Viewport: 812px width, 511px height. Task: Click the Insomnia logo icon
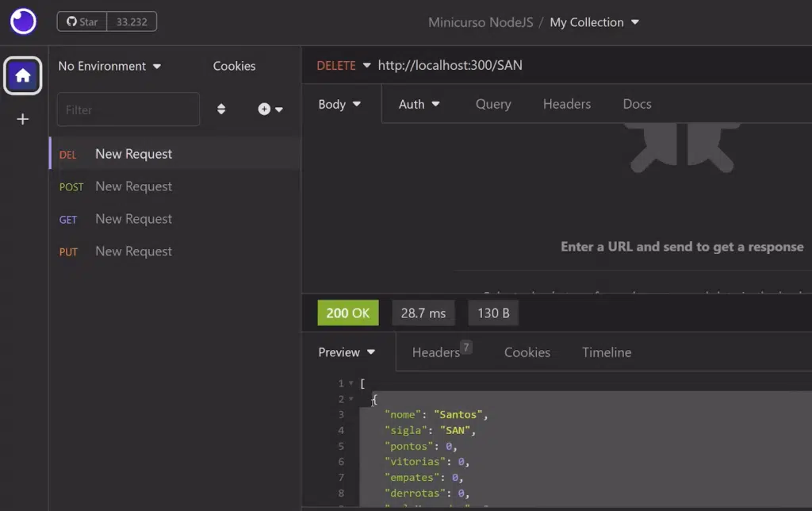pyautogui.click(x=23, y=21)
